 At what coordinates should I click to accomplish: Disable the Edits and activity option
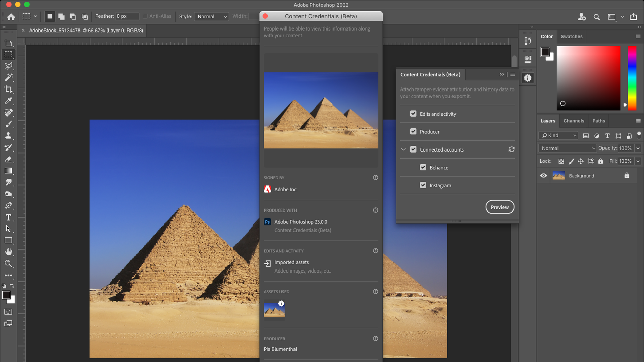(413, 114)
